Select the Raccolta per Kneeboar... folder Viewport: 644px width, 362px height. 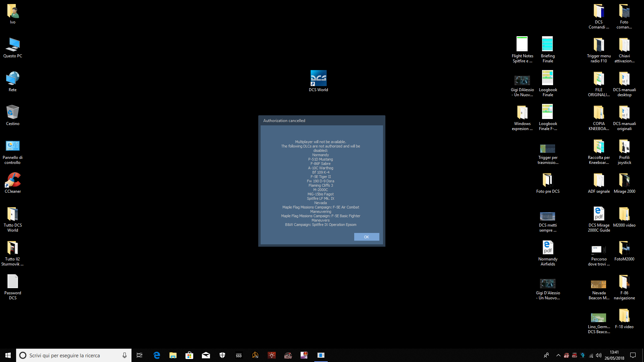point(599,152)
